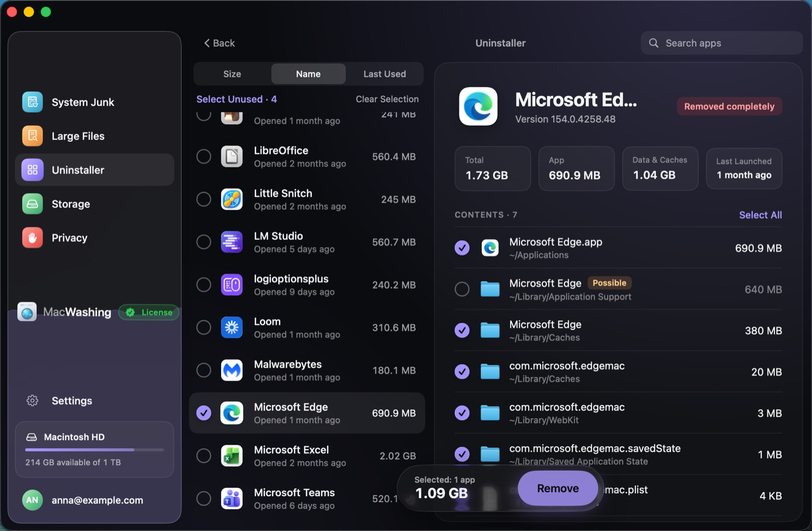Uncheck Microsoft Edge in the app list

(204, 413)
